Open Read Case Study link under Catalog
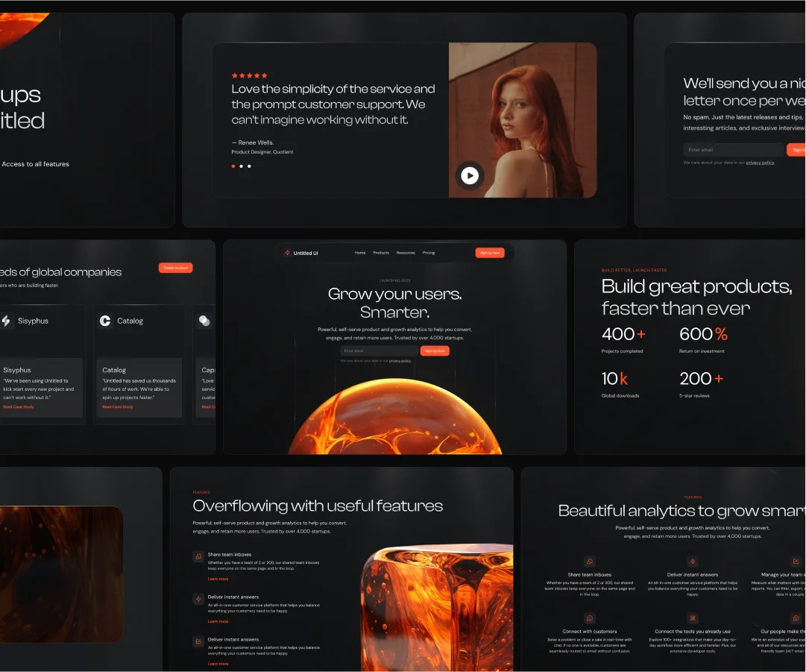 pyautogui.click(x=118, y=406)
